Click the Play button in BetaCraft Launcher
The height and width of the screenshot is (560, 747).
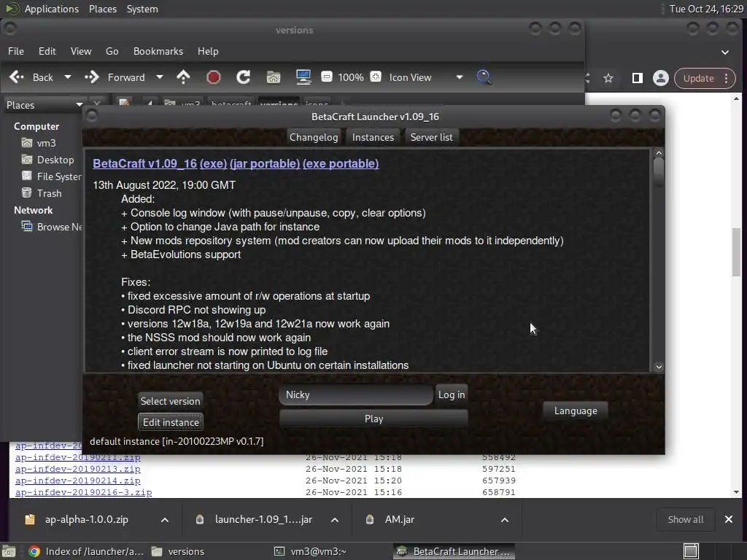(373, 419)
